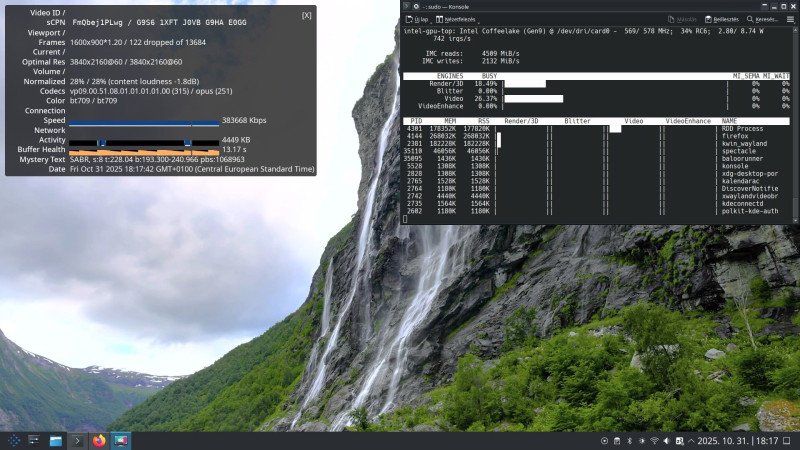Open the Konsole search (Keresés) button
Image resolution: width=800 pixels, height=450 pixels.
pos(763,19)
